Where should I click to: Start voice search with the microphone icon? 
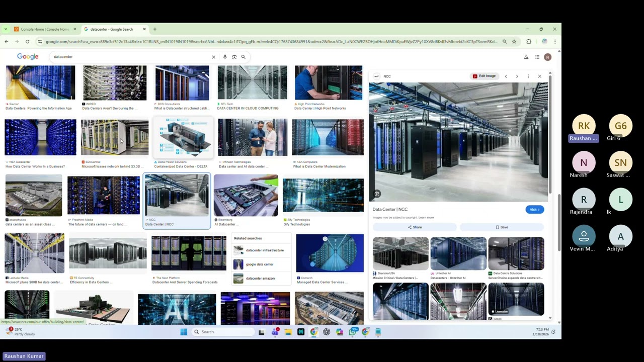[225, 57]
